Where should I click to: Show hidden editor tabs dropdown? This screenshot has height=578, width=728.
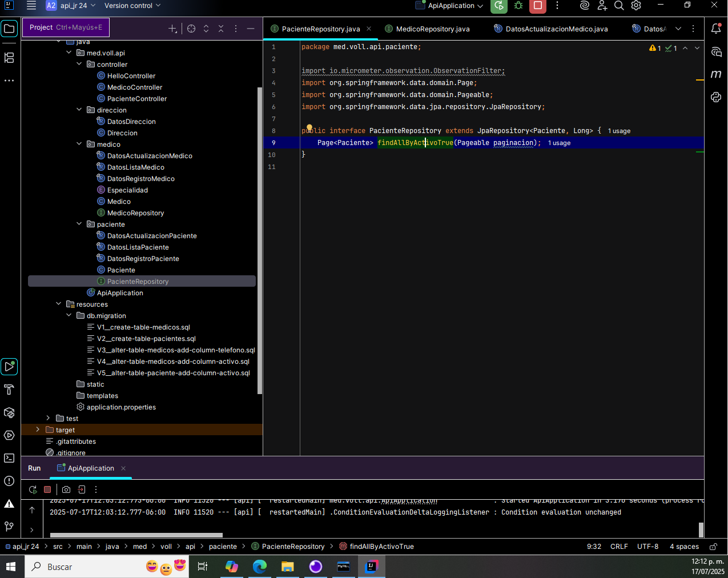[678, 29]
